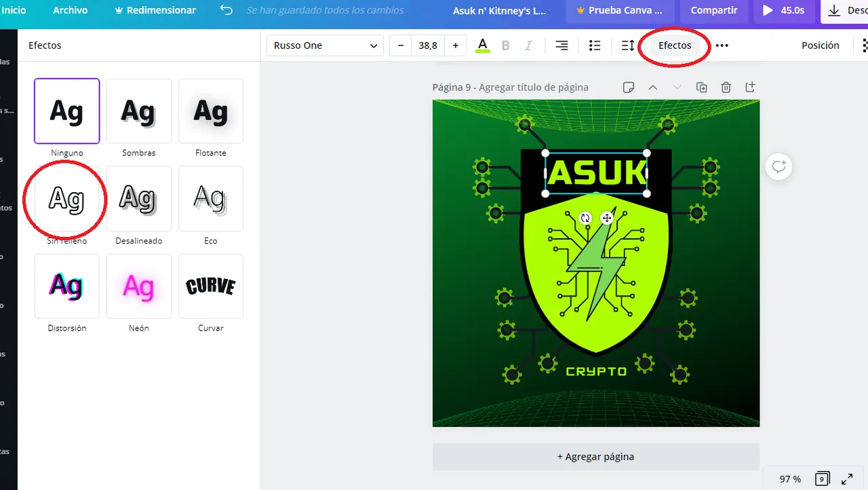Image resolution: width=868 pixels, height=490 pixels.
Task: Select Sombras text effect
Action: pyautogui.click(x=138, y=111)
